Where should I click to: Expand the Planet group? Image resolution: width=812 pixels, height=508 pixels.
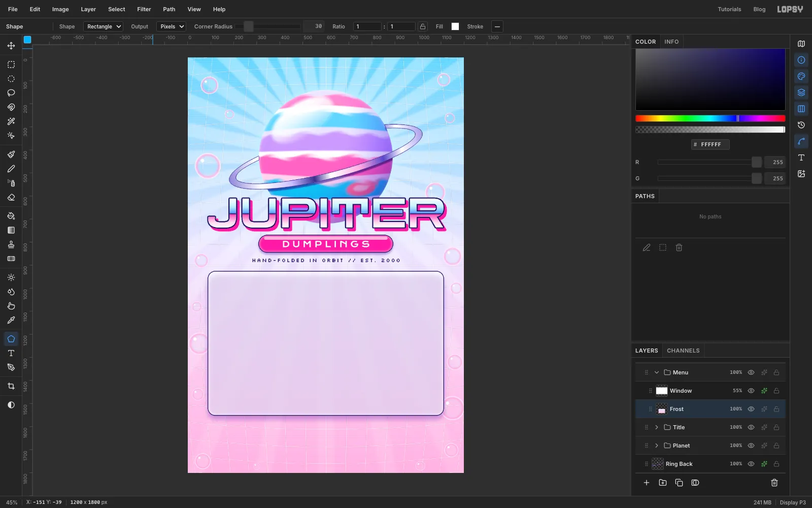click(657, 446)
